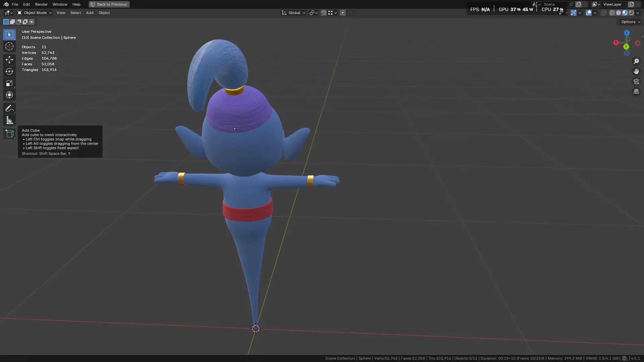Open the viewport Add menu
Image resolution: width=644 pixels, height=362 pixels.
pyautogui.click(x=90, y=13)
